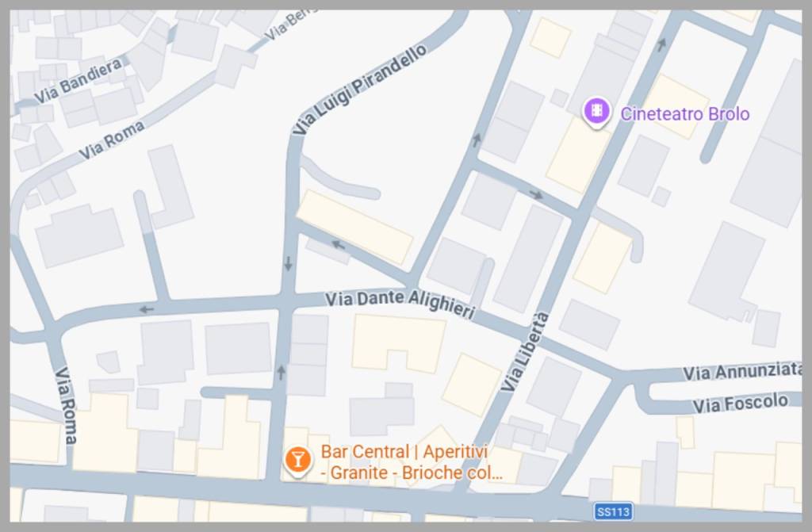Click the SS113 road shield badge
This screenshot has height=532, width=812.
pyautogui.click(x=613, y=512)
